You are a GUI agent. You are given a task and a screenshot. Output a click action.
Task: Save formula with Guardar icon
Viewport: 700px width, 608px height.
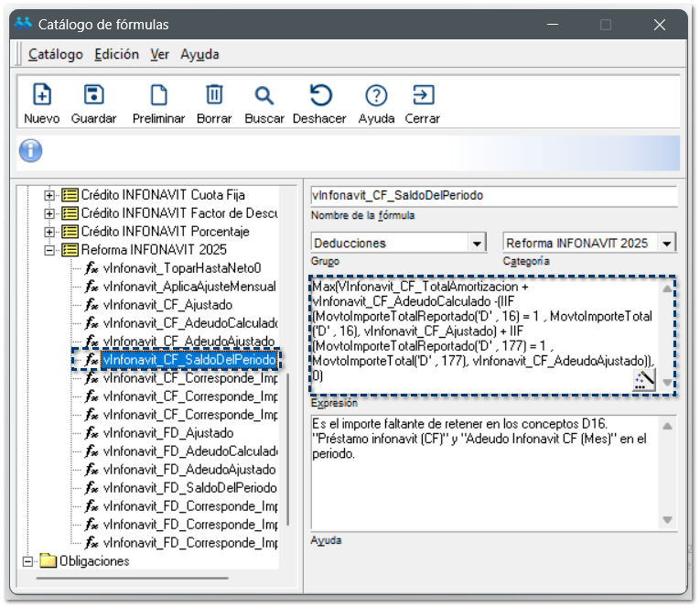[x=93, y=95]
